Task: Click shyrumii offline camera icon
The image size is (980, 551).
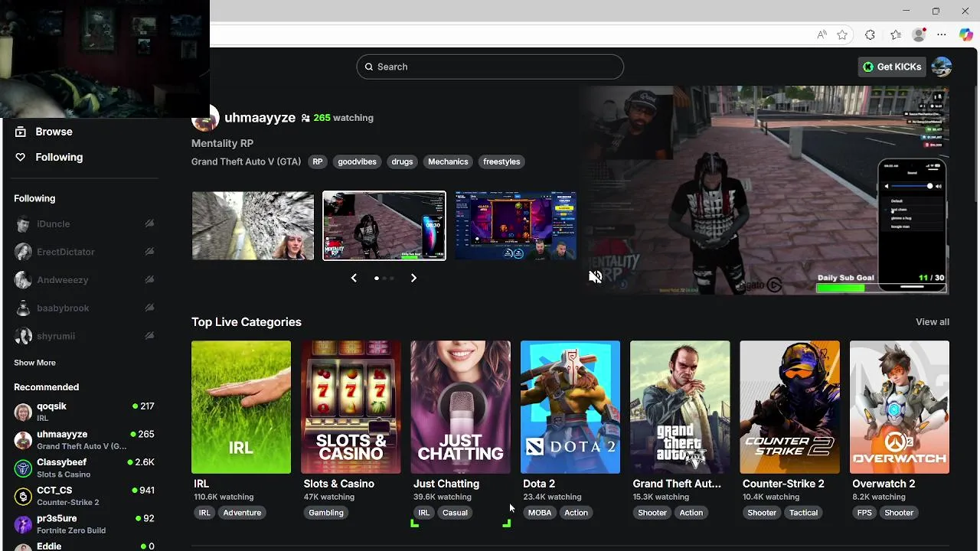Action: 149,336
